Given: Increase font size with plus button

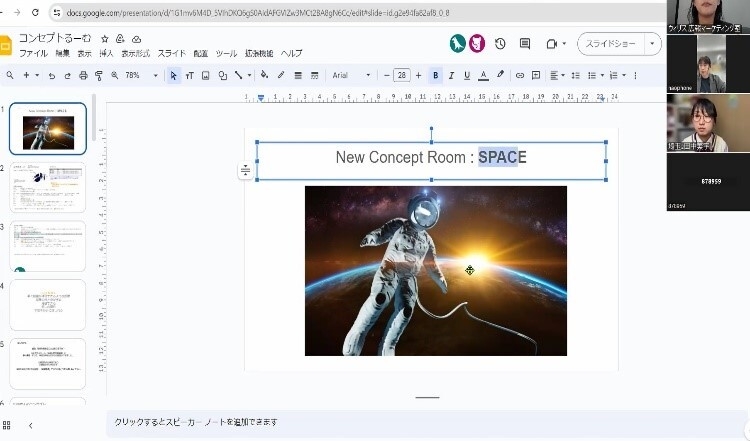Looking at the screenshot, I should click(x=418, y=75).
